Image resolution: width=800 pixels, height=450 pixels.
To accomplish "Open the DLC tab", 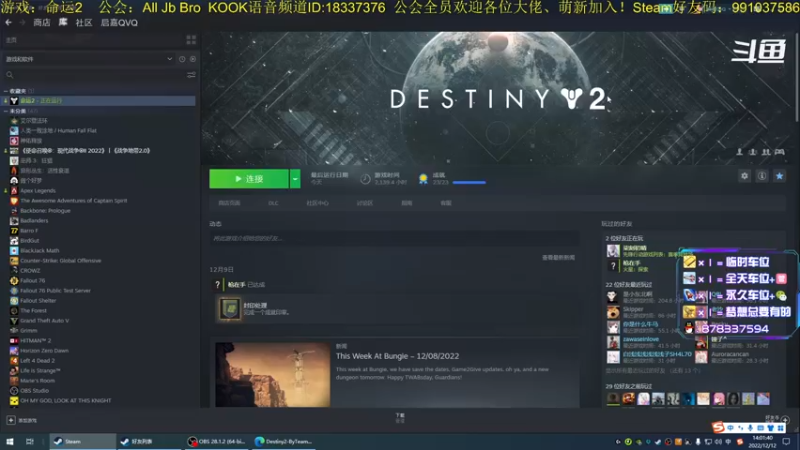I will pos(273,203).
